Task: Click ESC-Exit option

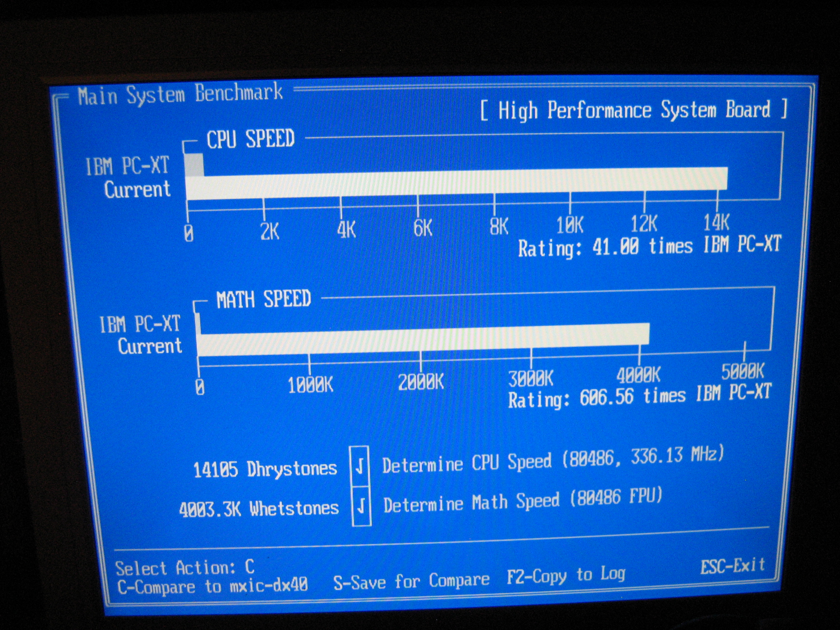Action: [x=732, y=566]
